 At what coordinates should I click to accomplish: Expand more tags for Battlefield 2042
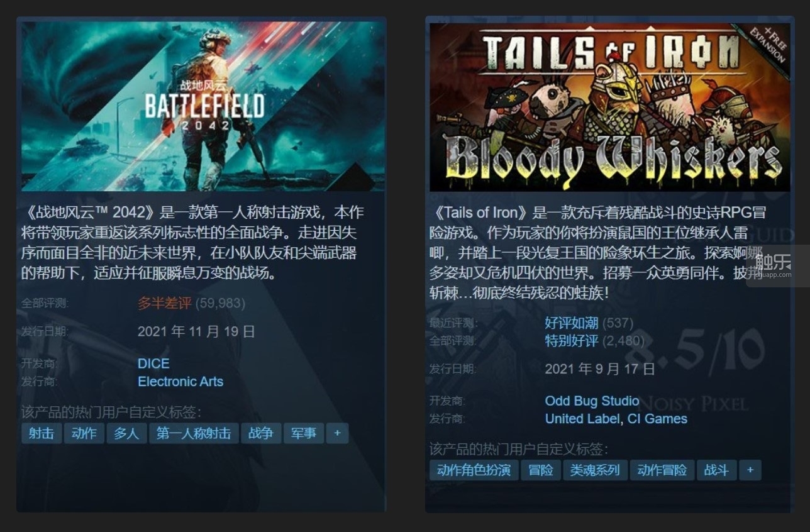point(338,433)
